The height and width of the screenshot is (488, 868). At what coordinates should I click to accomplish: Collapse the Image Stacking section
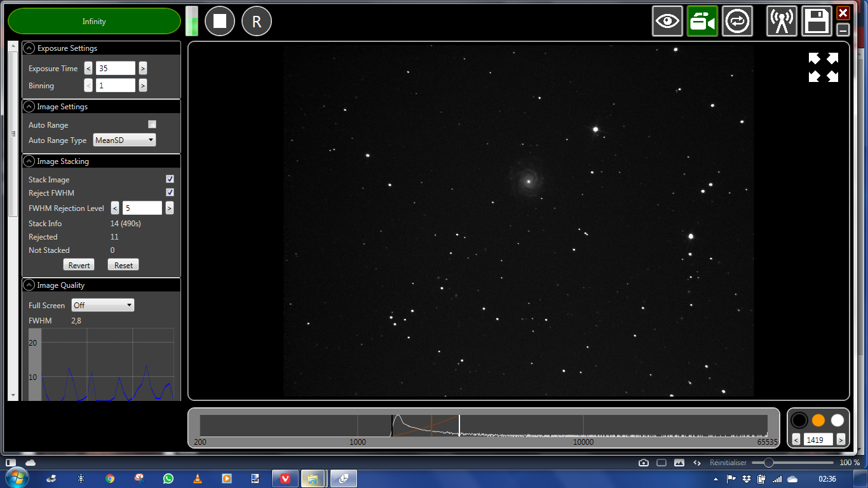29,161
